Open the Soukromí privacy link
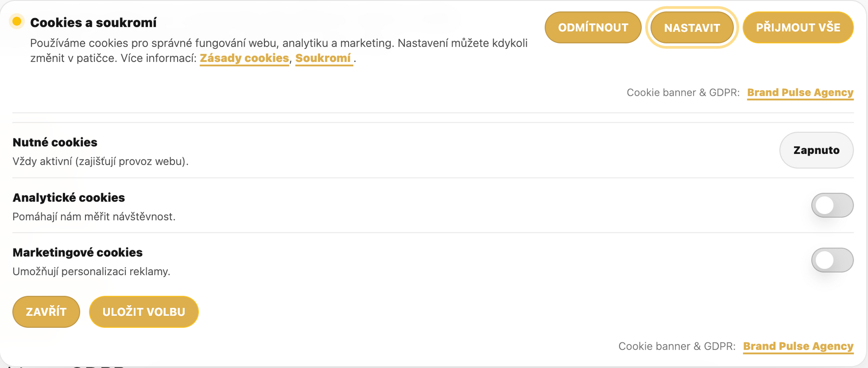Image resolution: width=868 pixels, height=368 pixels. [323, 58]
